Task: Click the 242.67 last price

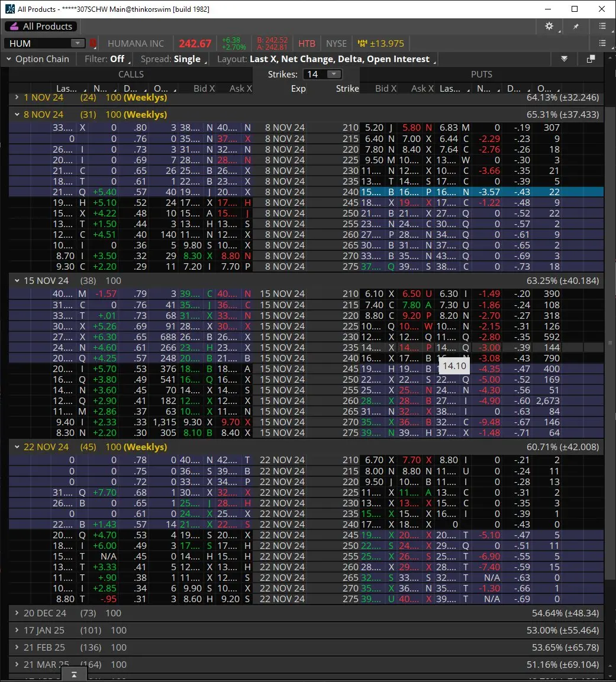Action: coord(195,44)
